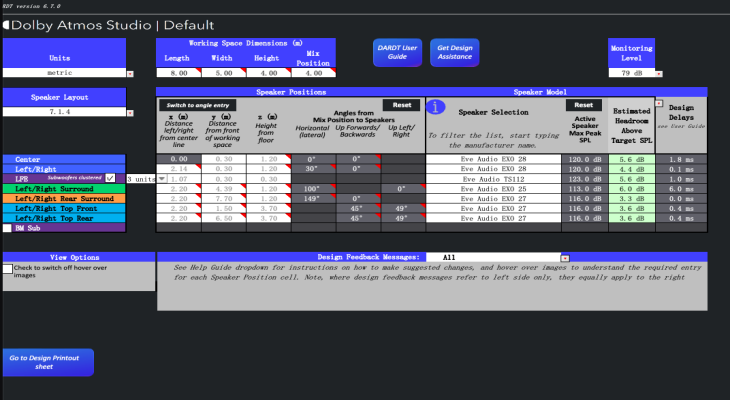This screenshot has height=400, width=730.
Task: Check the switch off hover over images box
Action: point(8,269)
